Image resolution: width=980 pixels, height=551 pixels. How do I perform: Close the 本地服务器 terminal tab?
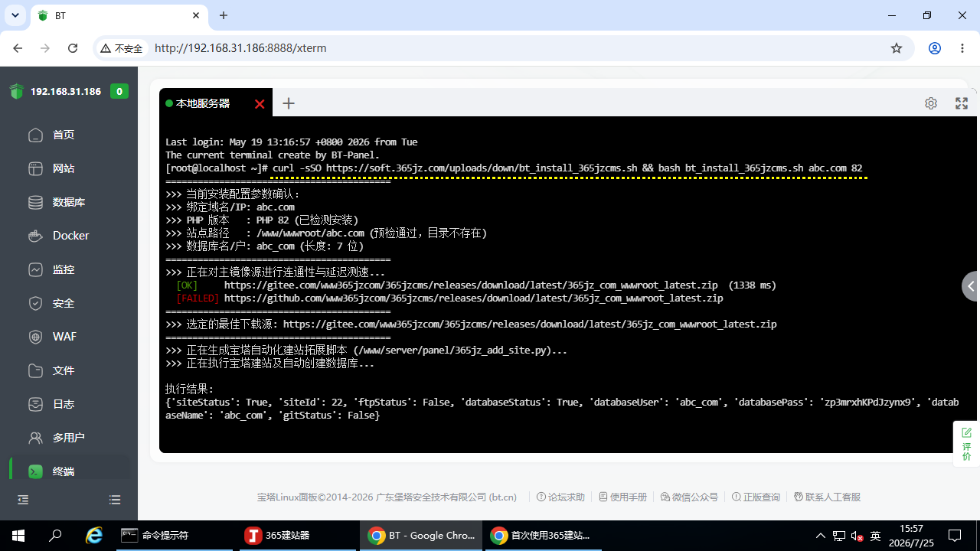click(260, 104)
